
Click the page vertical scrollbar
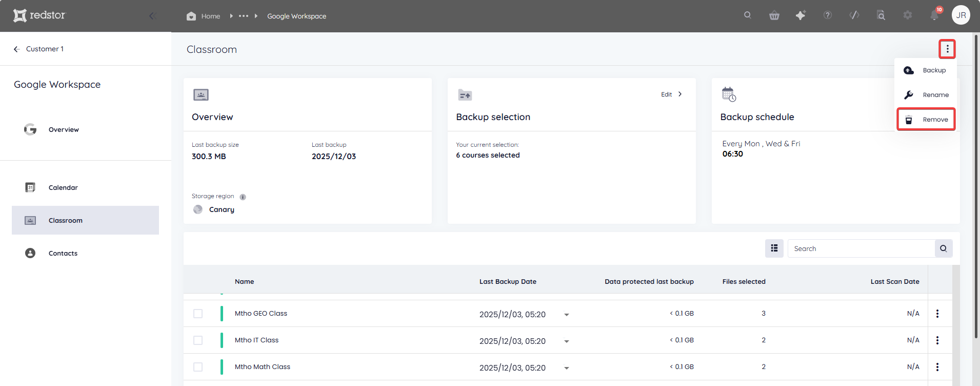tap(976, 186)
